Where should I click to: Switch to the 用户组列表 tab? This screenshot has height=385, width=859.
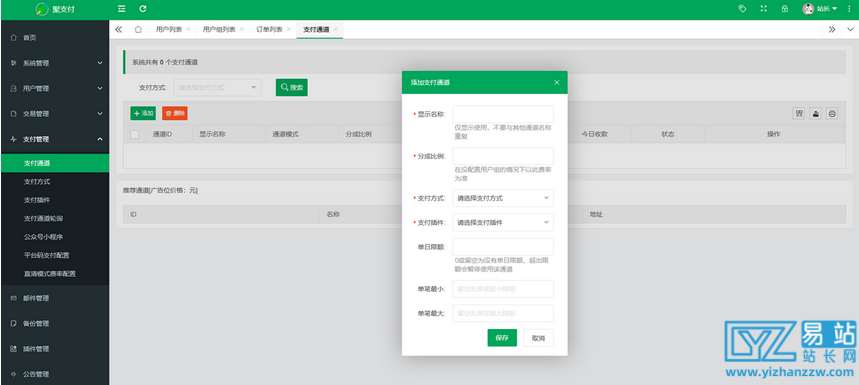coord(219,30)
